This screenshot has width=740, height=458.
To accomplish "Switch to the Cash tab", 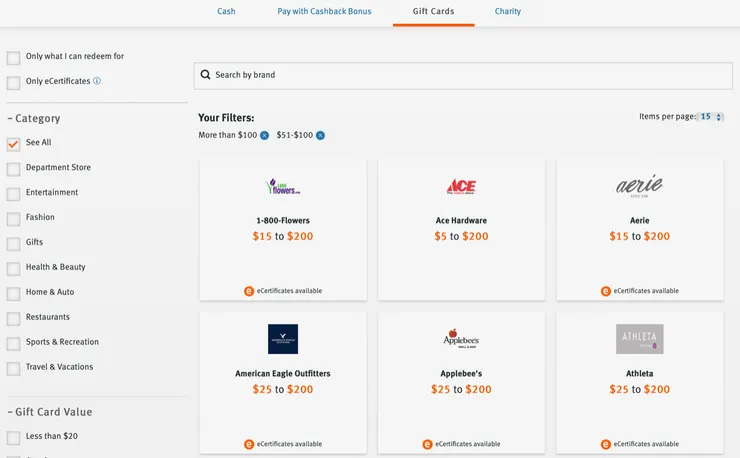I will pos(226,12).
